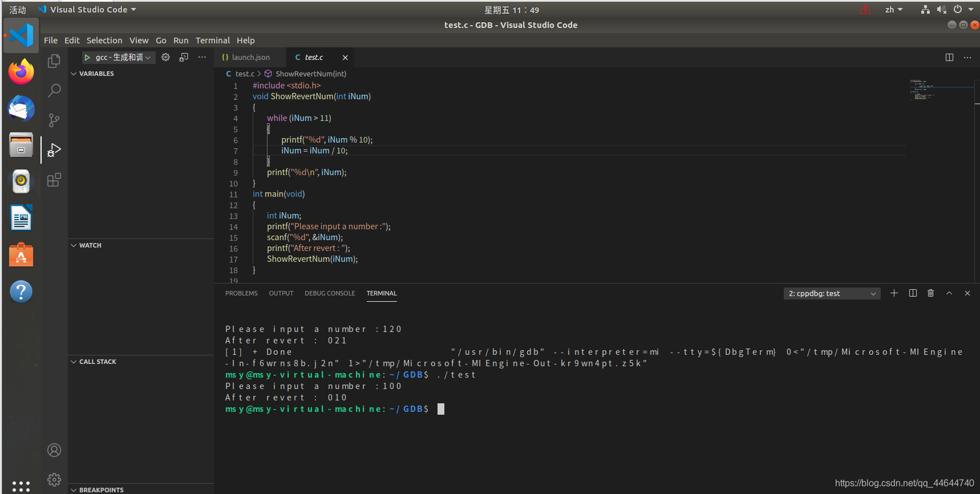Screen dimensions: 980x494
Task: Open the zh input method dropdown
Action: [x=894, y=10]
